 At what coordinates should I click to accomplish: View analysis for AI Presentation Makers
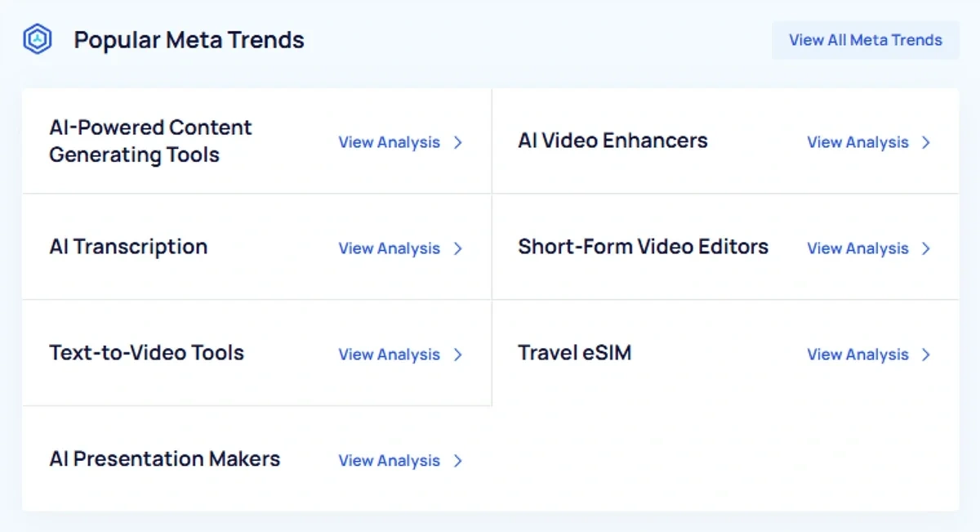[x=390, y=460]
